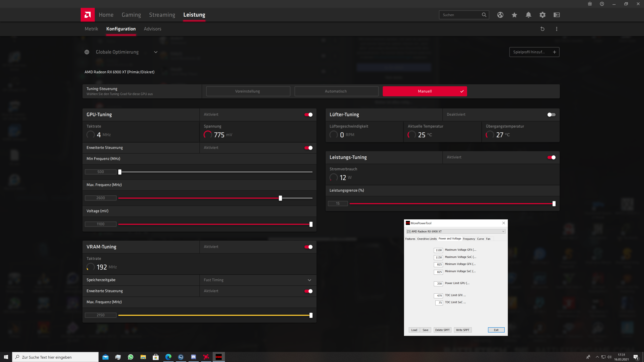Click the Max. Frequenz GPU slider handle

coord(280,198)
